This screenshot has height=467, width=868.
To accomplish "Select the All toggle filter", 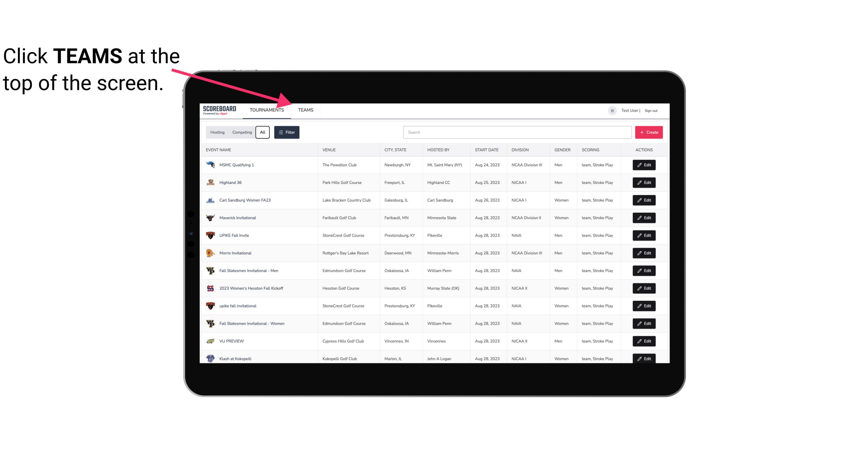I will tap(262, 132).
